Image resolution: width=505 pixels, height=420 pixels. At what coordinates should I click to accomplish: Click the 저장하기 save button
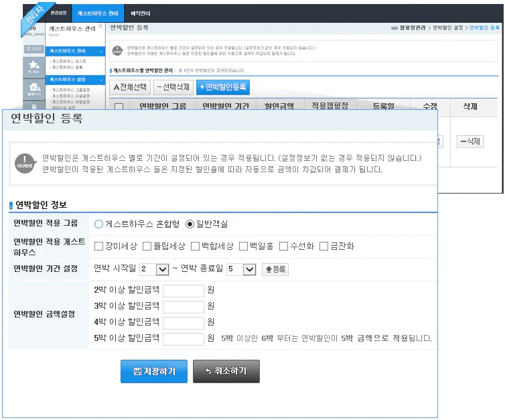point(154,371)
